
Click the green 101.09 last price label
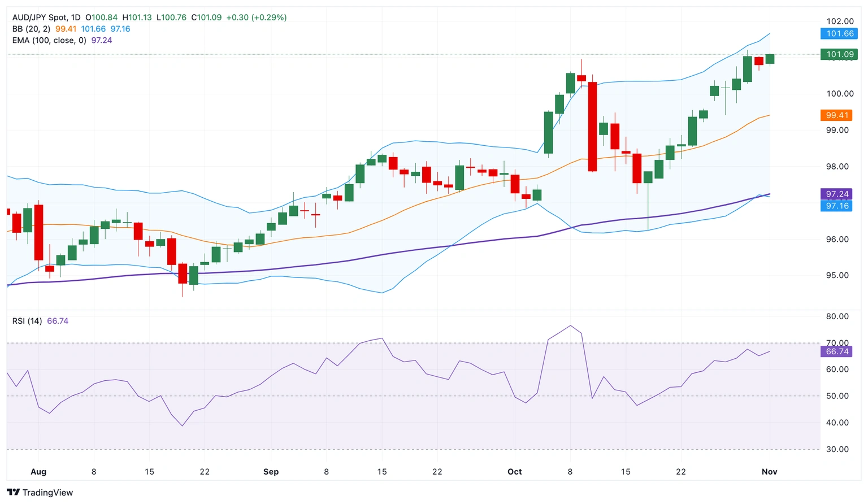click(839, 54)
